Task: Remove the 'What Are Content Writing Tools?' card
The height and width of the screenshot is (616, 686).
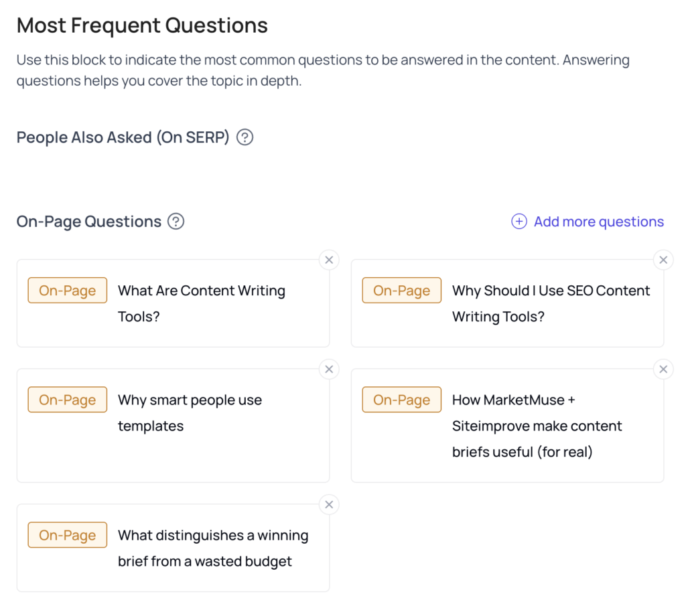Action: (x=329, y=260)
